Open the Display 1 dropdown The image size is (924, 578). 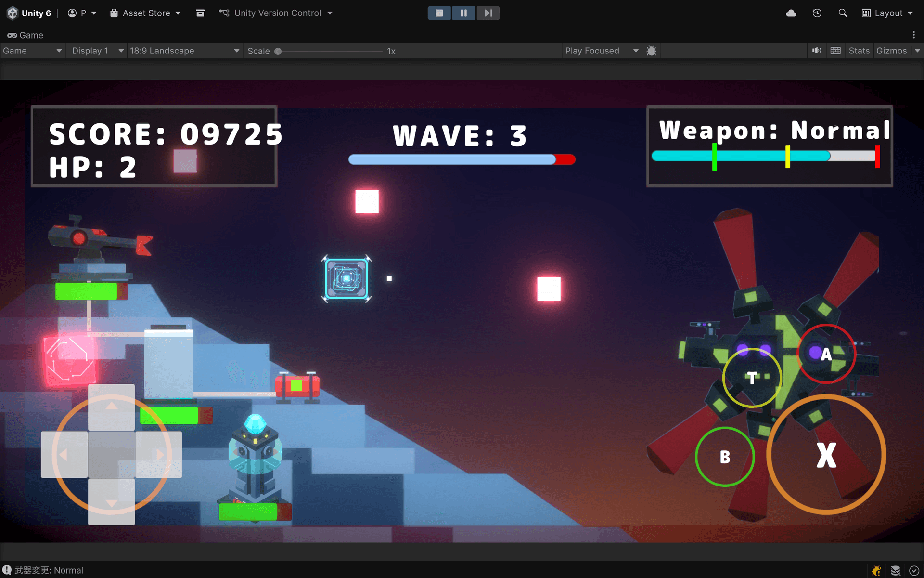pyautogui.click(x=97, y=51)
